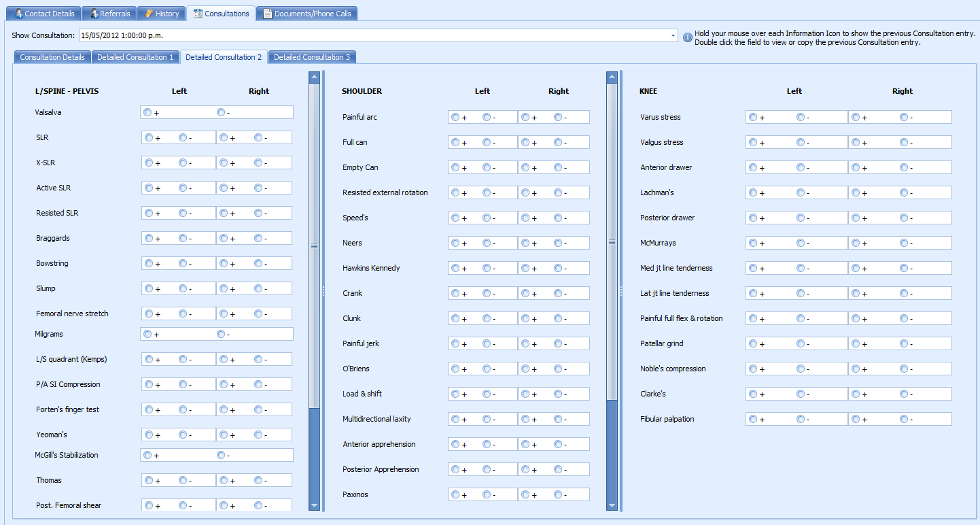Switch to Consultation Details sub-tab
The height and width of the screenshot is (525, 980).
pyautogui.click(x=52, y=57)
